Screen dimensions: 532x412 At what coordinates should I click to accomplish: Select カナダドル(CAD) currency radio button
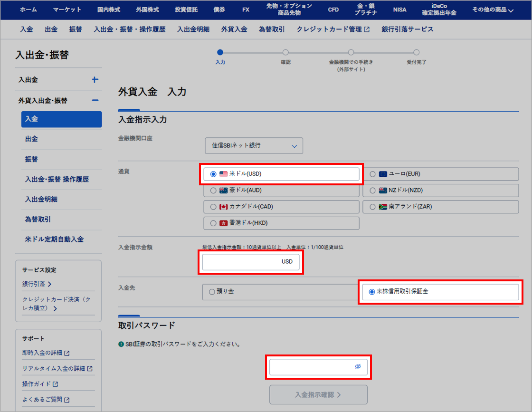coord(213,207)
